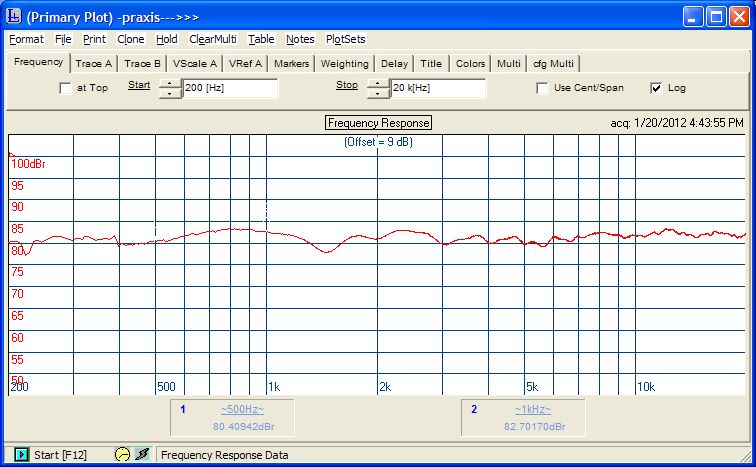The image size is (756, 467).
Task: Click the Start play icon in status bar
Action: [21, 454]
